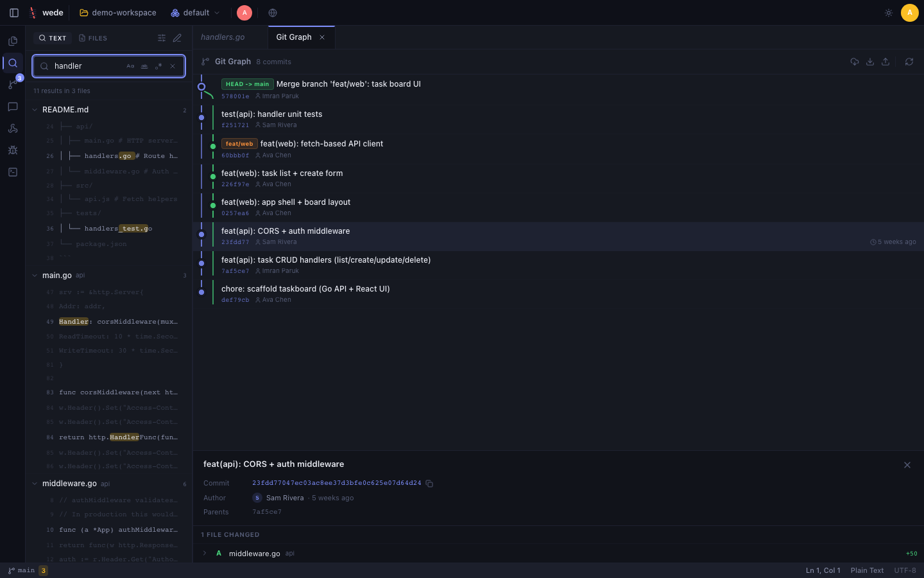924x578 pixels.
Task: Open the webhook-shaped icon in activity bar
Action: pyautogui.click(x=13, y=128)
